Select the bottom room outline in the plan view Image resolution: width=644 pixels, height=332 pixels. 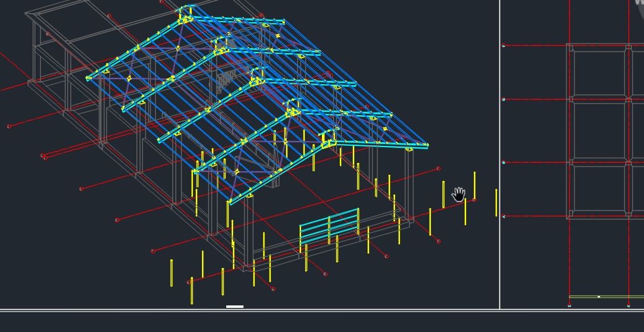[x=600, y=188]
